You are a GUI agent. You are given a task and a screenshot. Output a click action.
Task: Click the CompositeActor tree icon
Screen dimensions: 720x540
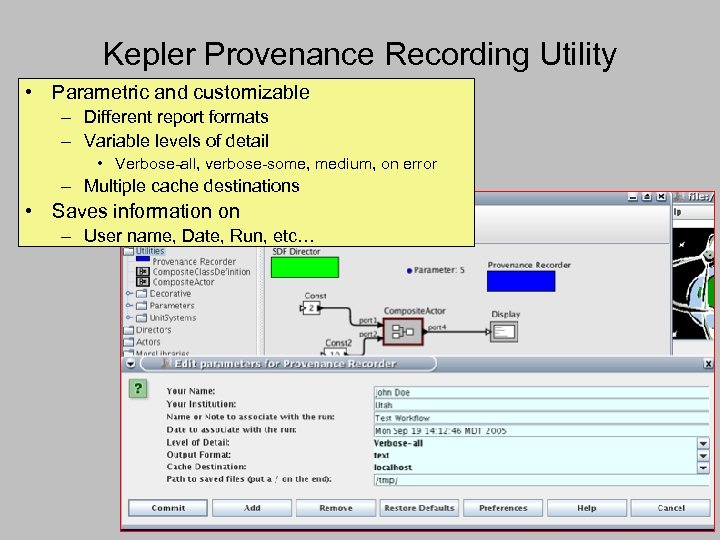143,282
